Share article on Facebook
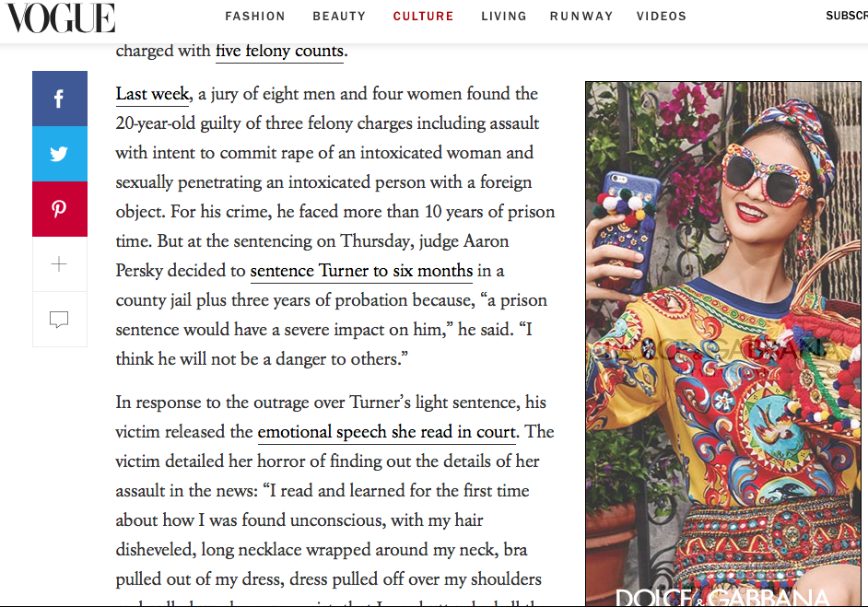 click(x=60, y=99)
